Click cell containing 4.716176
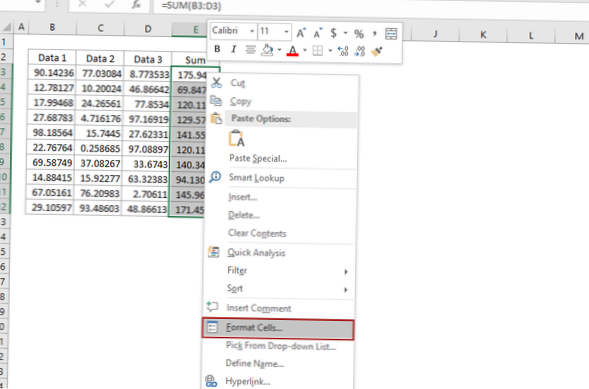This screenshot has width=589, height=389. pyautogui.click(x=99, y=118)
